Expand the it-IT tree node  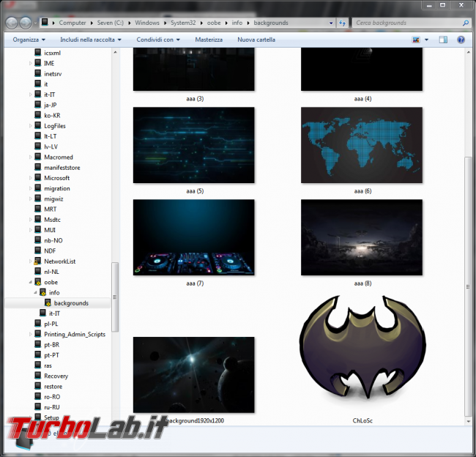pyautogui.click(x=30, y=94)
